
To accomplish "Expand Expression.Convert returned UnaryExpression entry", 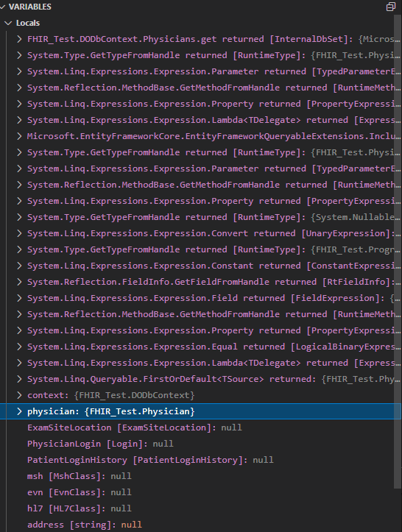I will [x=20, y=233].
